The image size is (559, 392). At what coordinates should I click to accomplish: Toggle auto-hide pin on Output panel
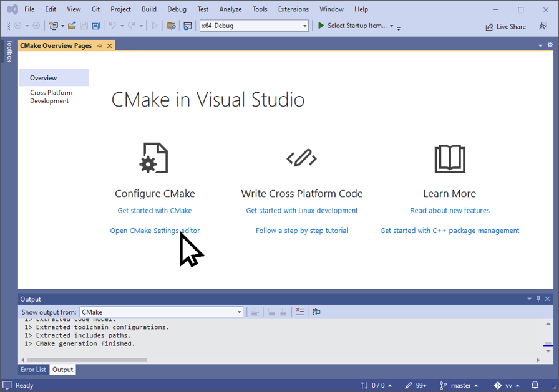(538, 299)
